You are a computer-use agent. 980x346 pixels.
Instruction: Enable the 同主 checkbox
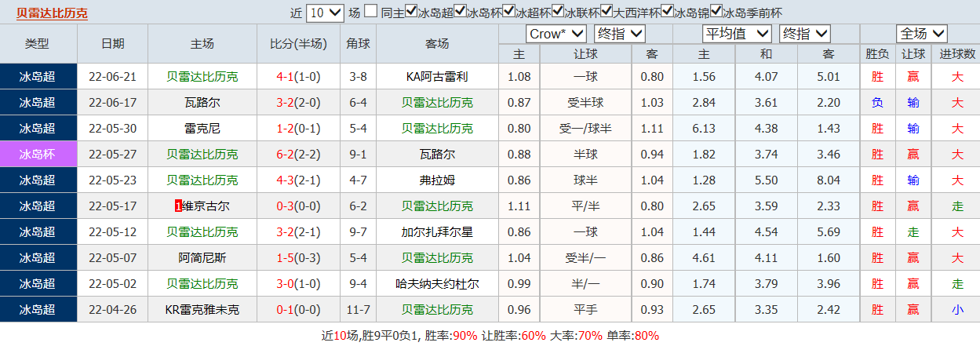[370, 13]
